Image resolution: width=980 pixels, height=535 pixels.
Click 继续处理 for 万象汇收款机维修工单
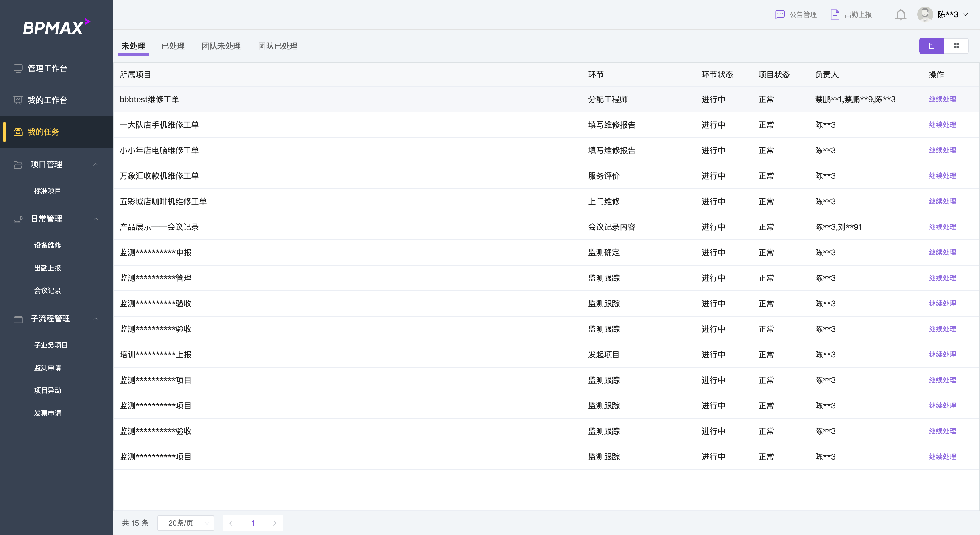942,176
